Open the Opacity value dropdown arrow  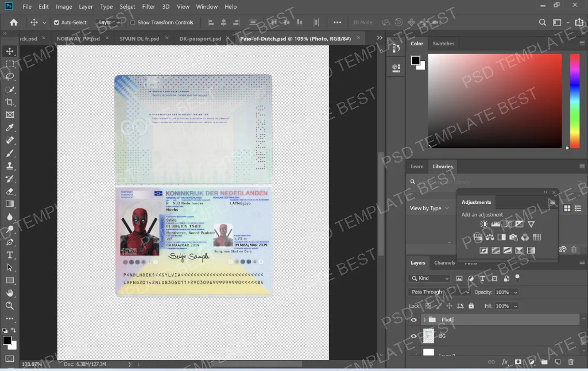coord(516,292)
